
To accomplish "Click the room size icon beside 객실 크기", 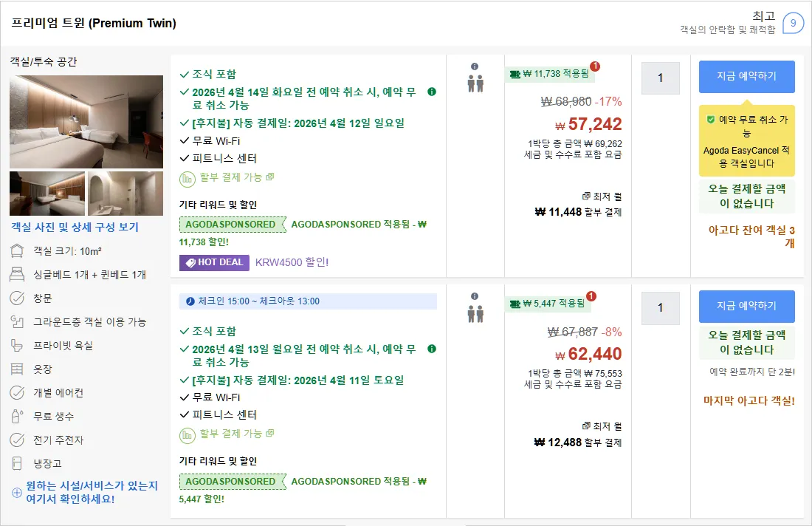I will coord(17,251).
